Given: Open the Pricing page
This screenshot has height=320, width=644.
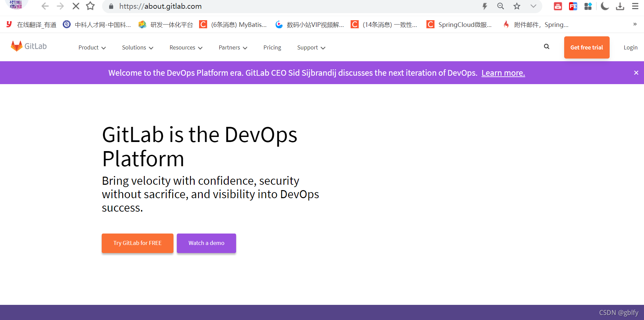Looking at the screenshot, I should pyautogui.click(x=272, y=47).
